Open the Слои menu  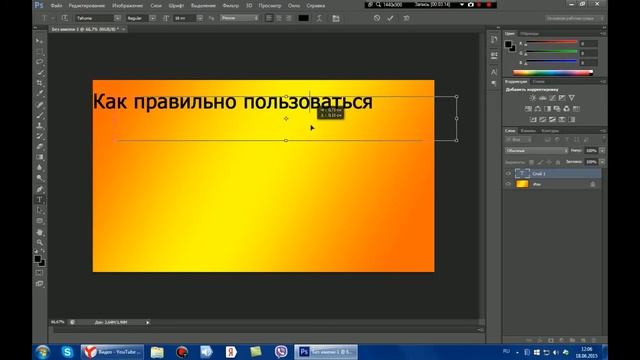tap(156, 6)
